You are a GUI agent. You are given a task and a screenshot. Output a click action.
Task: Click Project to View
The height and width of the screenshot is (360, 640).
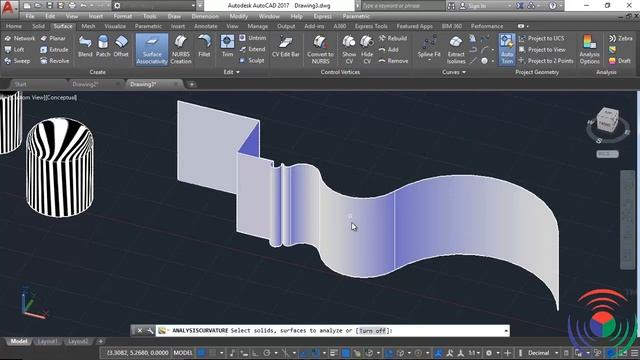click(542, 49)
